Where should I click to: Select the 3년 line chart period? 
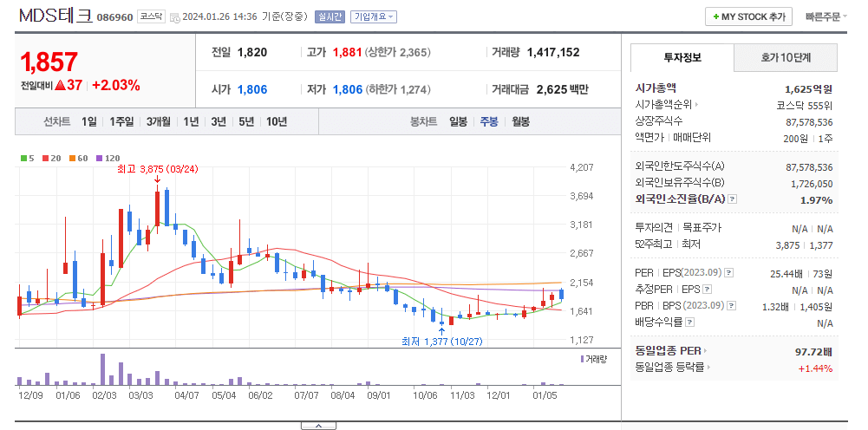(219, 121)
